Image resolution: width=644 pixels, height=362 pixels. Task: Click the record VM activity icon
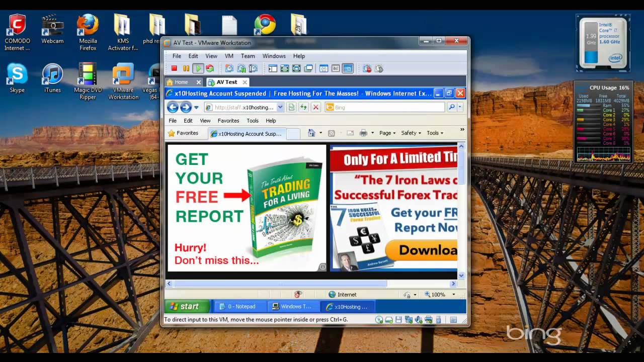pos(367,68)
